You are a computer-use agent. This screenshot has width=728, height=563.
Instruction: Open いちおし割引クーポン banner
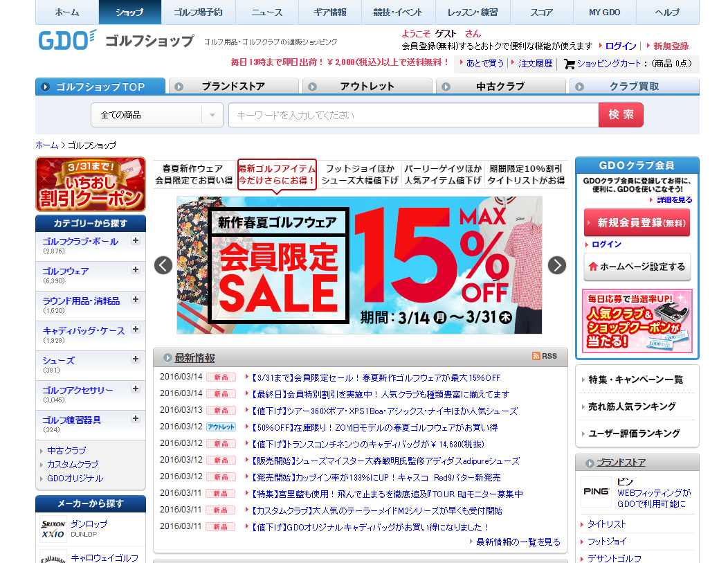91,184
